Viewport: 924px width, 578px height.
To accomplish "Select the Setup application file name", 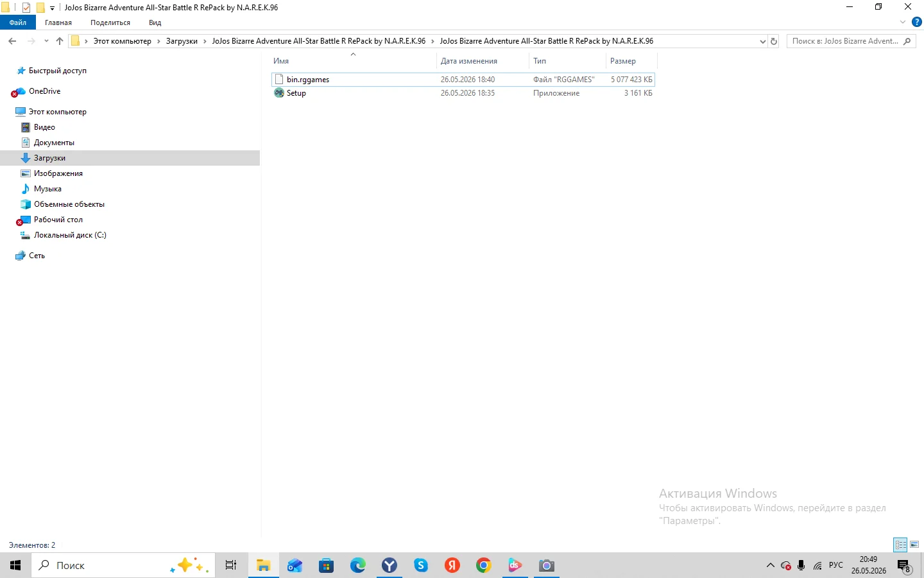I will tap(296, 93).
